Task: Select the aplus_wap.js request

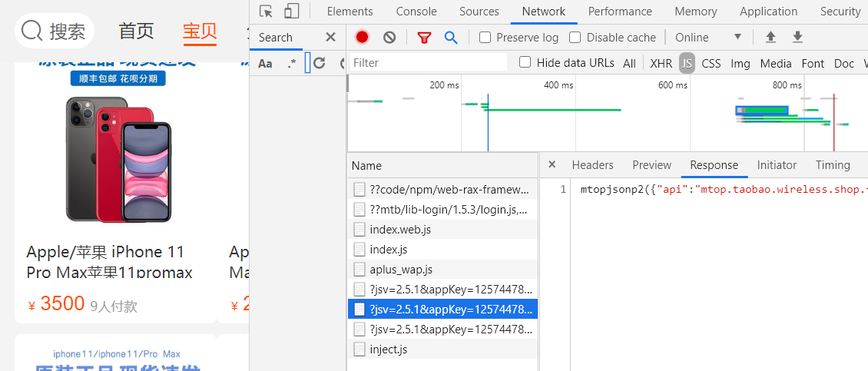Action: pyautogui.click(x=401, y=269)
